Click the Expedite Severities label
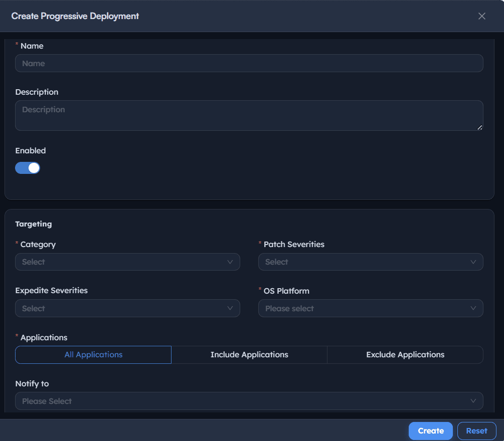This screenshot has height=441, width=504. [52, 290]
